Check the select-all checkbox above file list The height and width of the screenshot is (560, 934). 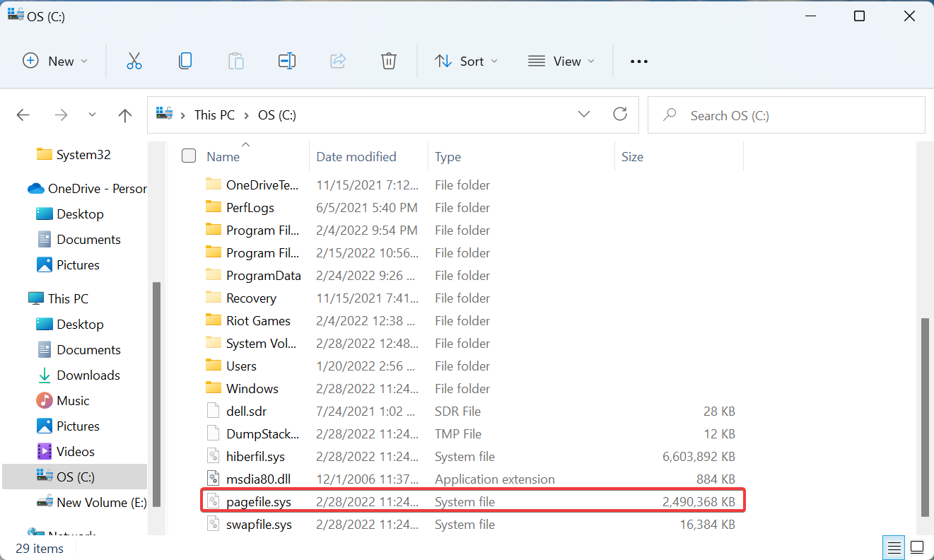click(189, 156)
